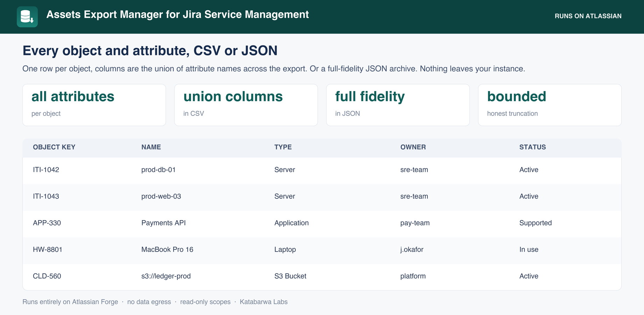Click the Assets Export Manager header title
Screen dimensions: 644x315
point(177,14)
